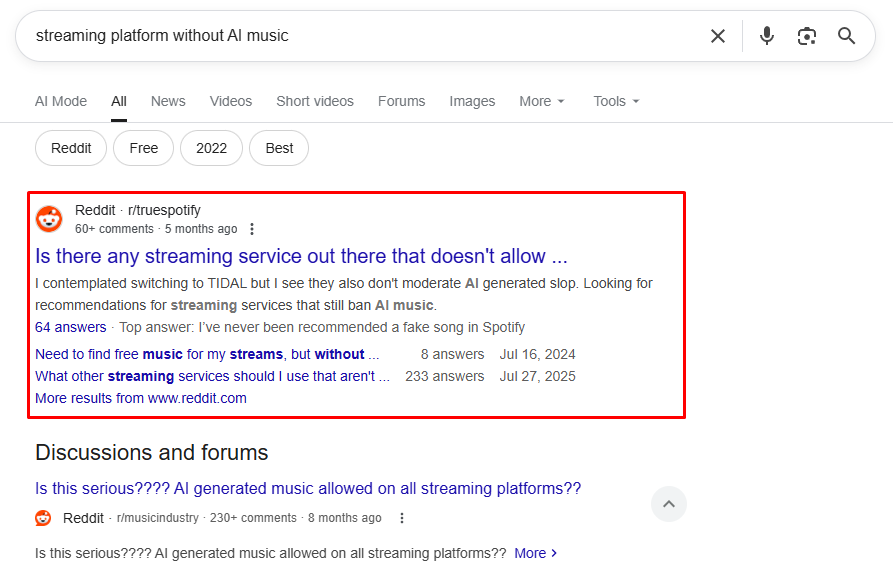Select the Best filter chip
Screen dimensions: 893x576
point(278,148)
